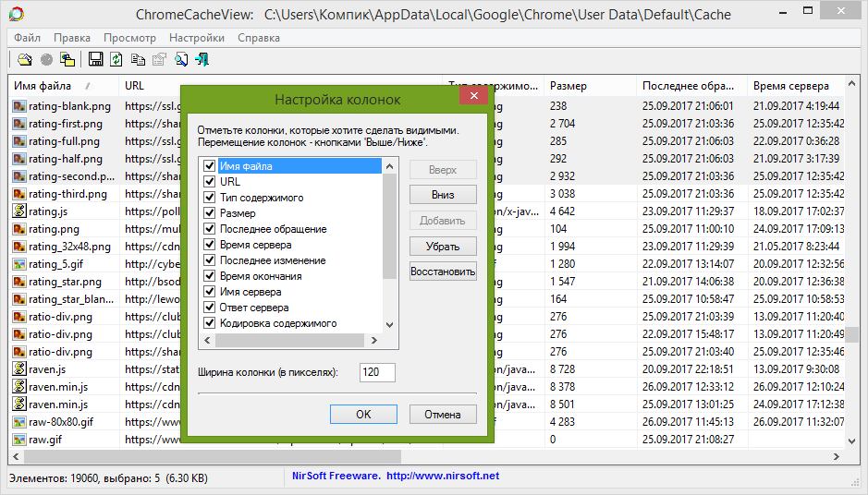Click the refresh toolbar icon
This screenshot has height=495, width=868.
coord(116,60)
